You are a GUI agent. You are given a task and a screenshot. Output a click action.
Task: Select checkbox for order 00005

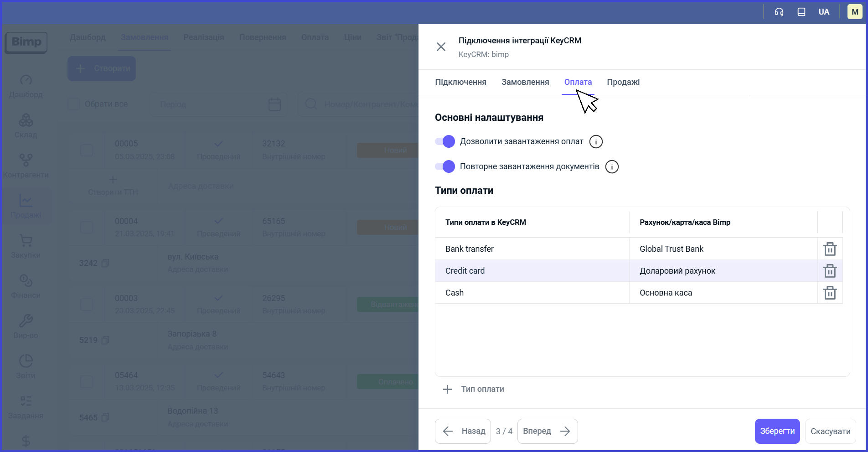[87, 151]
